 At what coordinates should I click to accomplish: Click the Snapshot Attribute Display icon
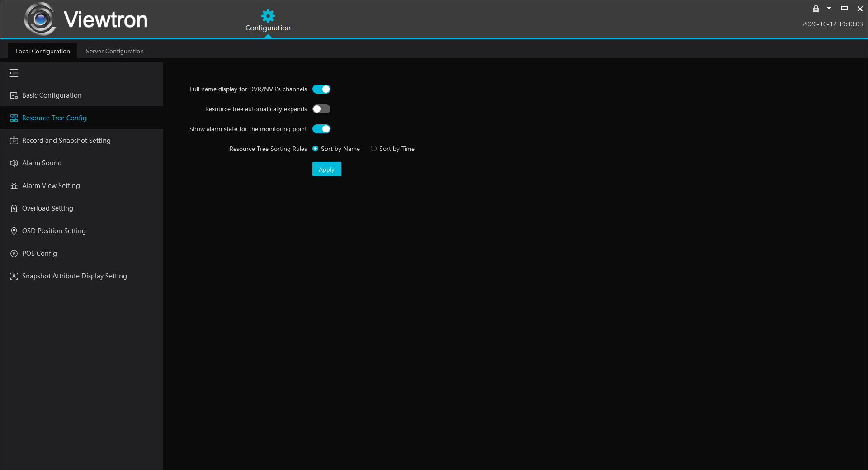point(14,276)
